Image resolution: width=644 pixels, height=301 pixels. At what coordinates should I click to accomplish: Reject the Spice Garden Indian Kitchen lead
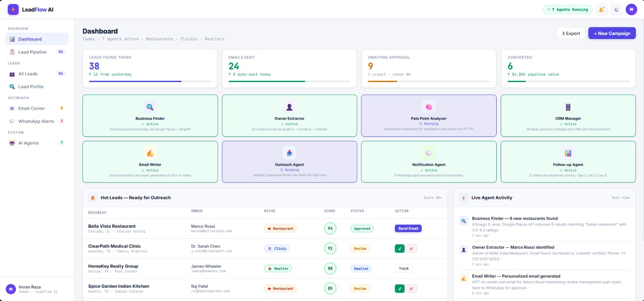tap(411, 289)
